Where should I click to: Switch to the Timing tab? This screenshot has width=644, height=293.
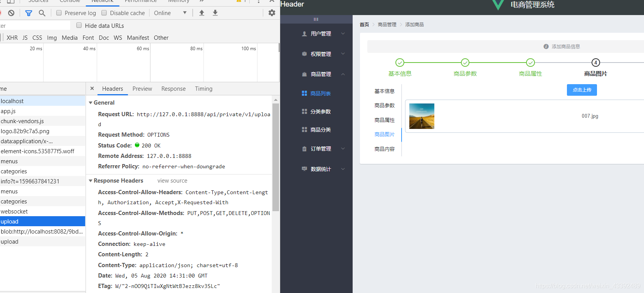[203, 89]
